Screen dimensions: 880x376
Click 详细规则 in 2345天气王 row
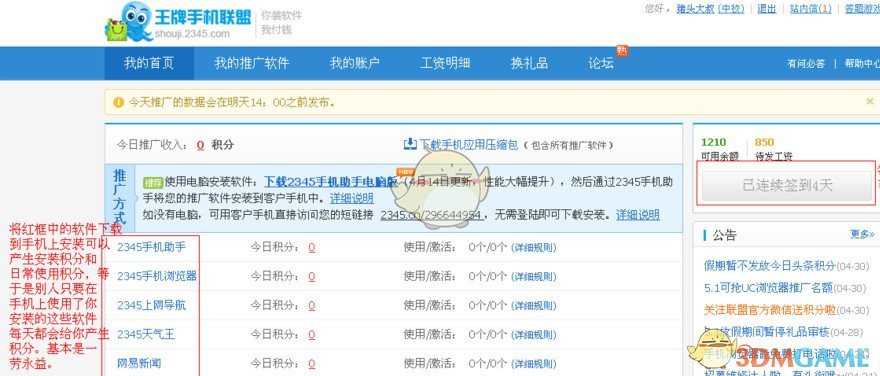534,335
